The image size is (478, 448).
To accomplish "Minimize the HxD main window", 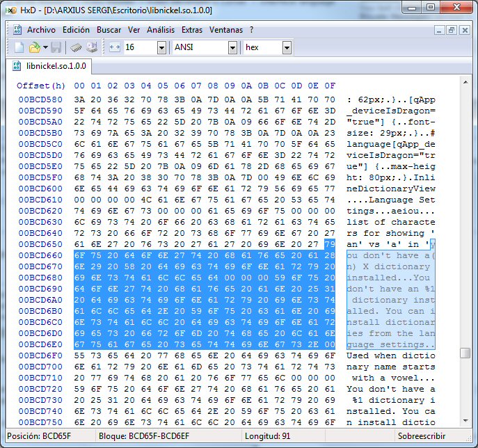I will (412, 8).
